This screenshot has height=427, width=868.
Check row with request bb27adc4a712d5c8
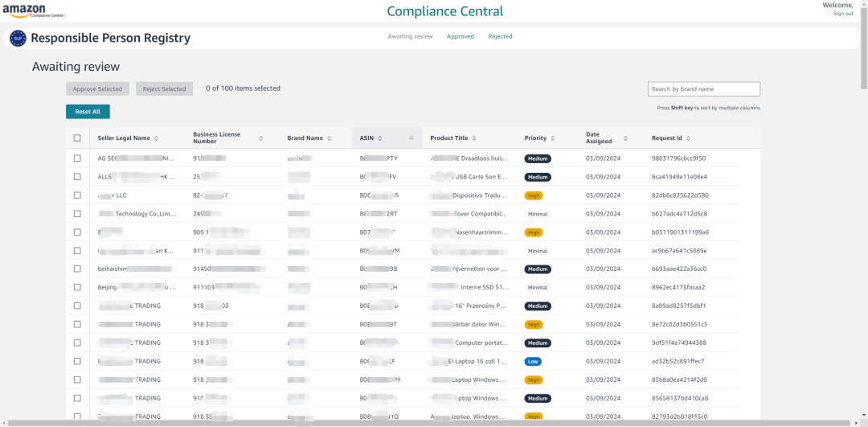(x=77, y=214)
